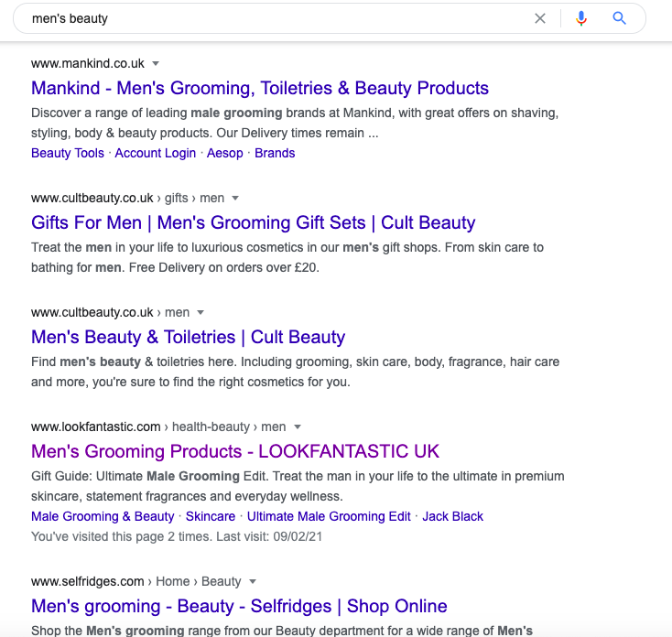Click snippet starting 'Discover a range of leading'

[x=295, y=123]
